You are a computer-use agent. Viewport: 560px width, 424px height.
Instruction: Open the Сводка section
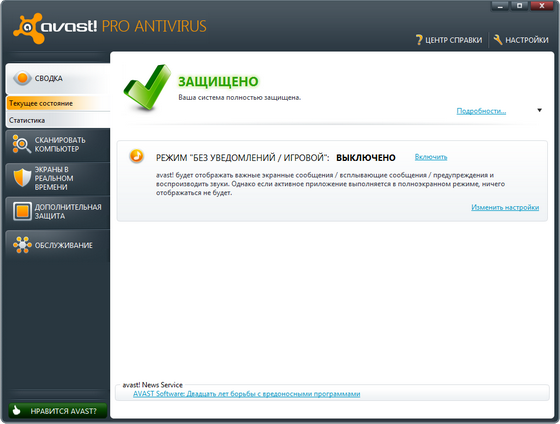click(x=58, y=79)
